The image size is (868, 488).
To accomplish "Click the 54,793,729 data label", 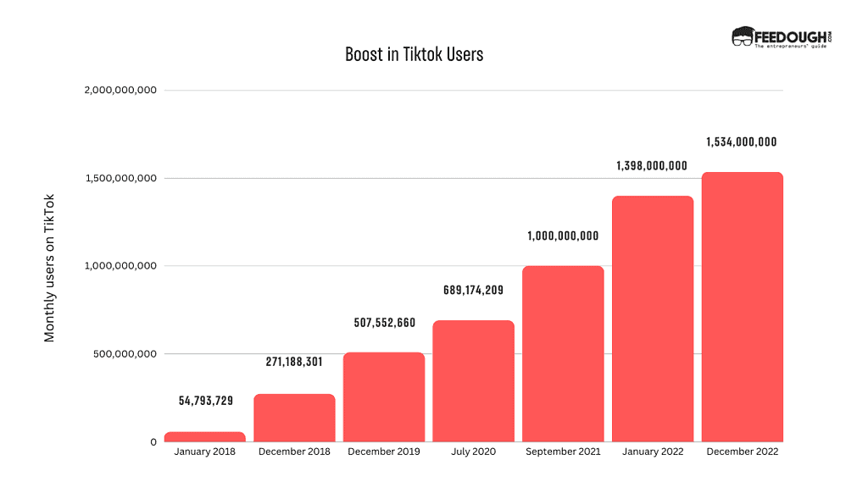I will (x=204, y=401).
